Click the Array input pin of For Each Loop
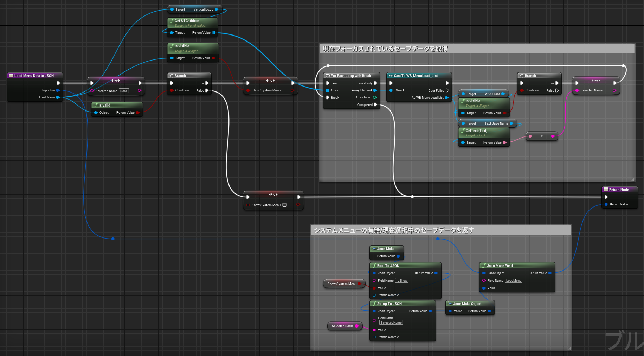644x356 pixels. pos(328,90)
